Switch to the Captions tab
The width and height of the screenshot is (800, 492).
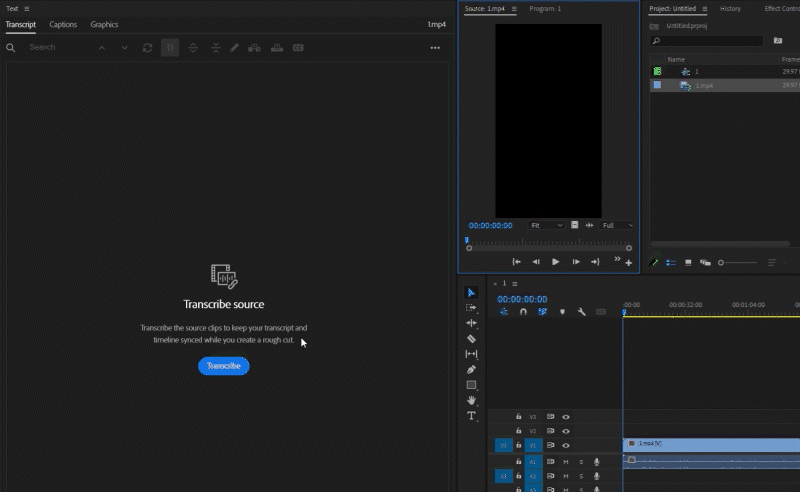[63, 24]
